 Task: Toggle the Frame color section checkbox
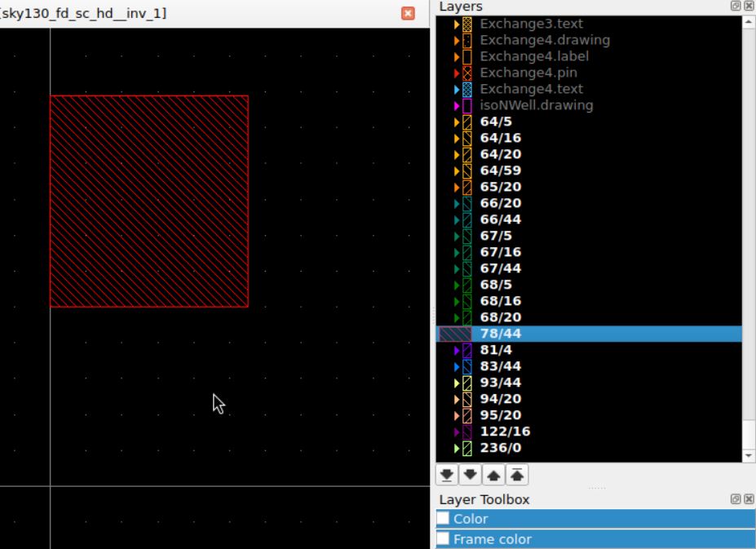click(443, 538)
